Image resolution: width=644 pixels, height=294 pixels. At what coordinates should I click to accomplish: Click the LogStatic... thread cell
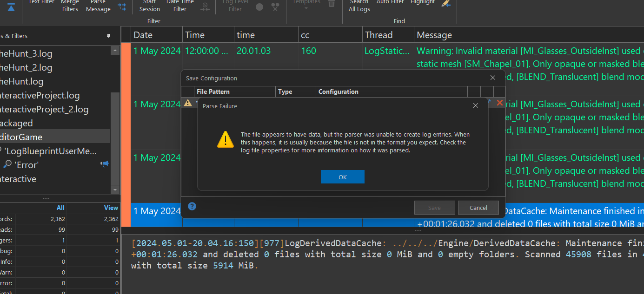387,51
